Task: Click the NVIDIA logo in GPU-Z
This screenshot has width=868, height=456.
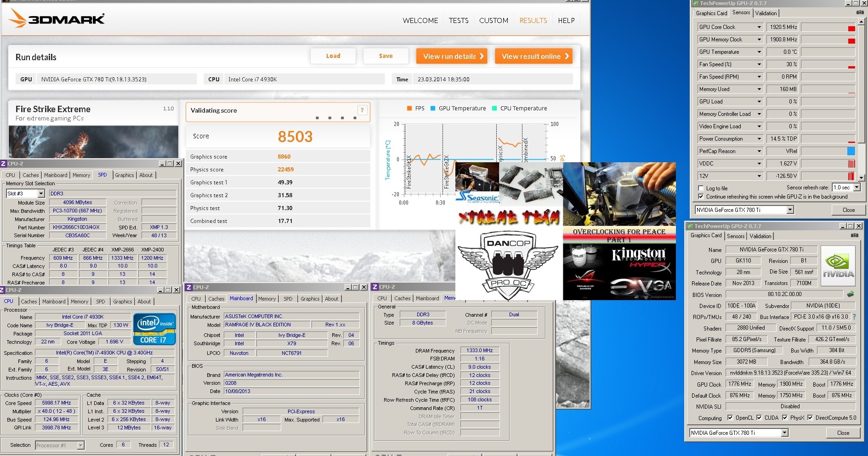Action: [x=838, y=266]
